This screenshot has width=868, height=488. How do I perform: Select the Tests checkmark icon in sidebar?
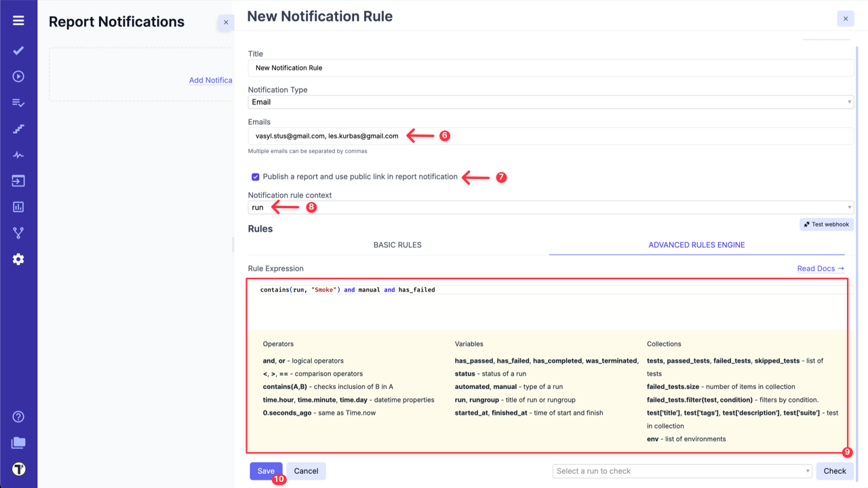coord(18,50)
